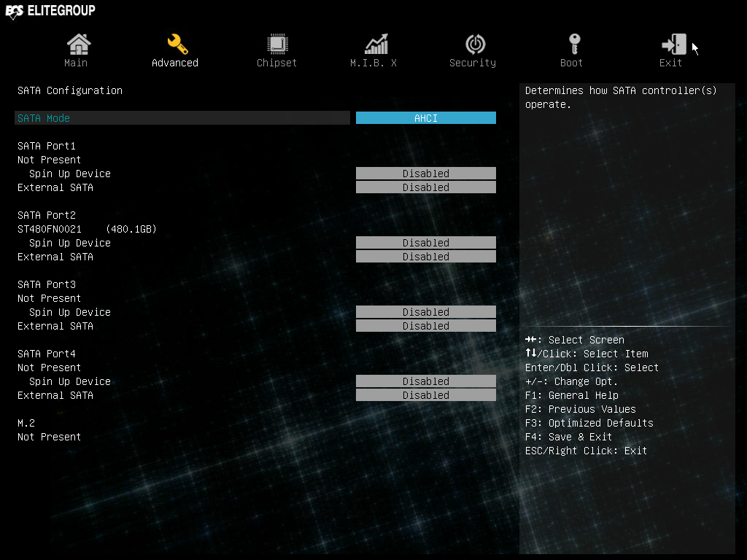Click the SATA Port2 label
This screenshot has height=560, width=747.
click(x=47, y=215)
